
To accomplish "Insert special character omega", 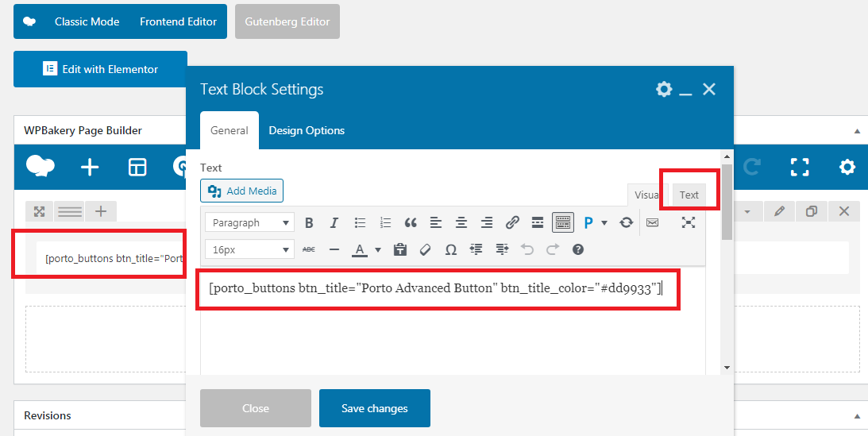I will [450, 249].
